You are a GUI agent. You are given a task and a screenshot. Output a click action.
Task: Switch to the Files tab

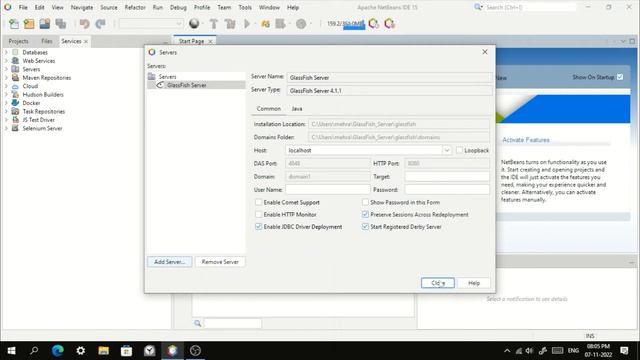click(47, 41)
